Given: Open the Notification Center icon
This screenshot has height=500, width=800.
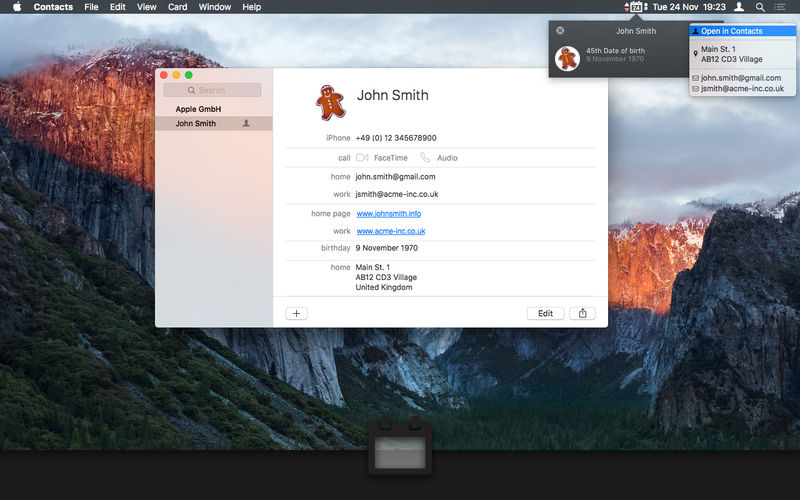Looking at the screenshot, I should click(779, 7).
